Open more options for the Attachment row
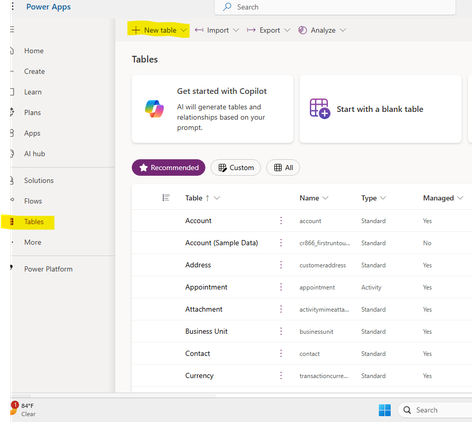Screen dimensions: 472x422 point(281,309)
